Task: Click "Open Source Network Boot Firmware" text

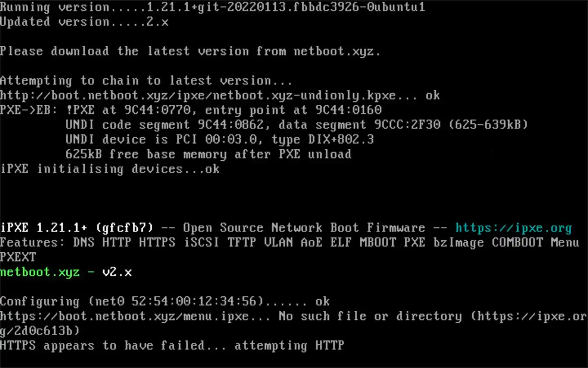Action: (304, 228)
